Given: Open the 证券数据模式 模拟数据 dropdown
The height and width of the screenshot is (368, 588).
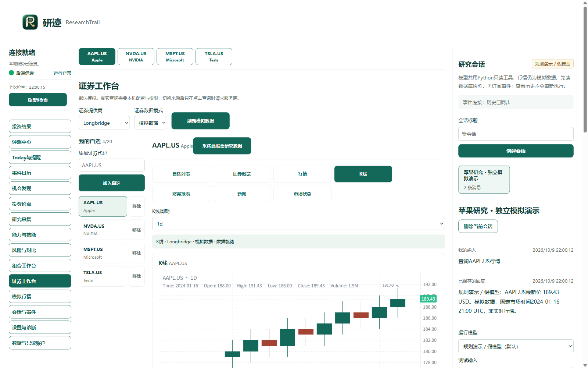Looking at the screenshot, I should (151, 123).
